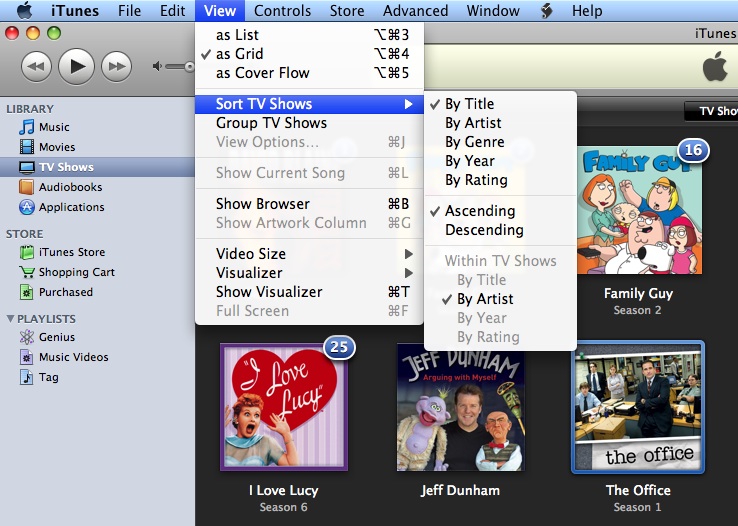Select Show Visualizer menu item
The width and height of the screenshot is (738, 526).
click(309, 292)
